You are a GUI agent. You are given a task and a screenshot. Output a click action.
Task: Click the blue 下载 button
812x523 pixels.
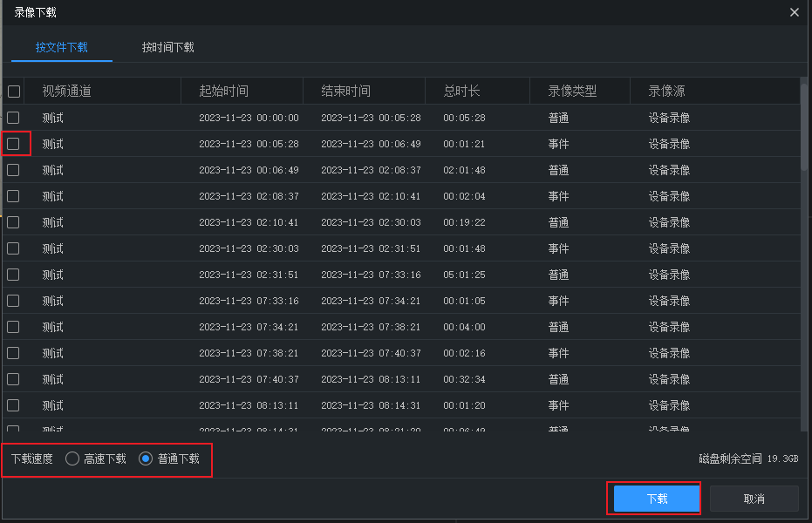coord(657,499)
